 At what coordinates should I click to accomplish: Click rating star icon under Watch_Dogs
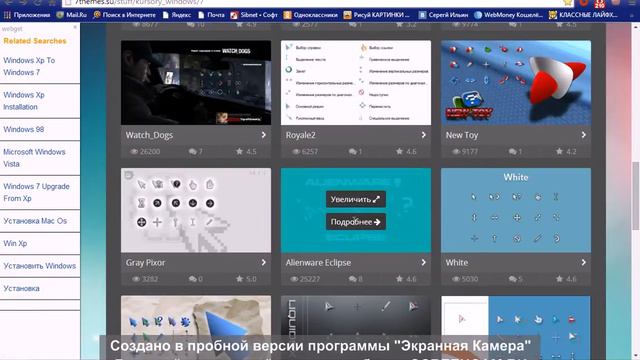(x=240, y=151)
